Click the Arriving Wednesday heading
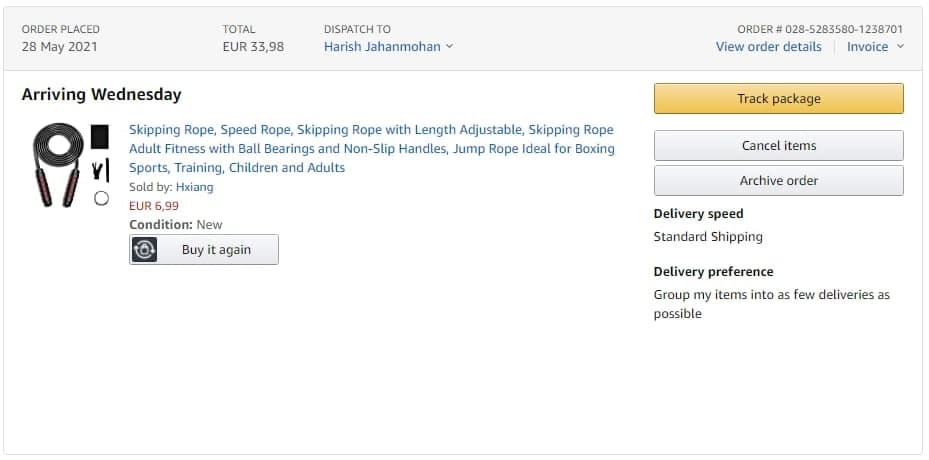Image resolution: width=929 pixels, height=460 pixels. click(x=101, y=95)
